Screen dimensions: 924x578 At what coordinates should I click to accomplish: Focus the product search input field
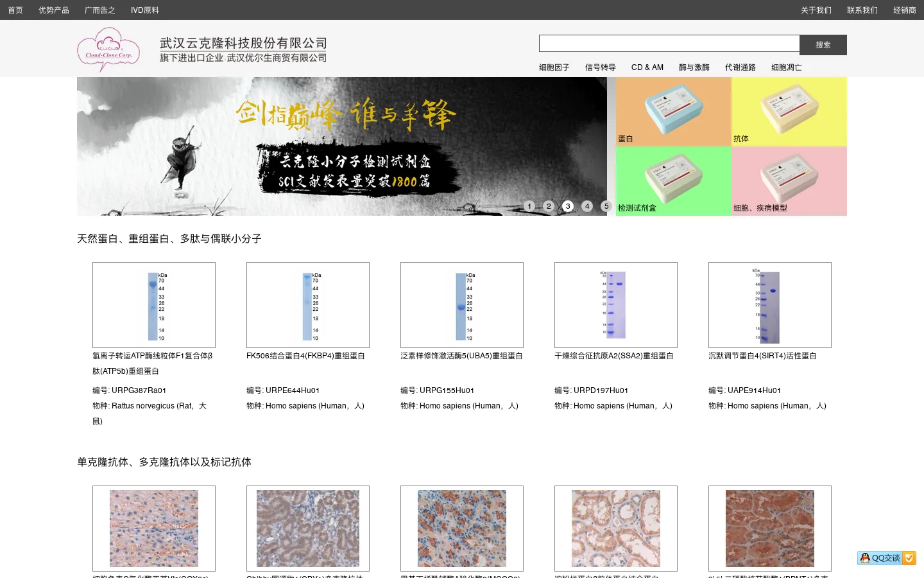click(669, 43)
